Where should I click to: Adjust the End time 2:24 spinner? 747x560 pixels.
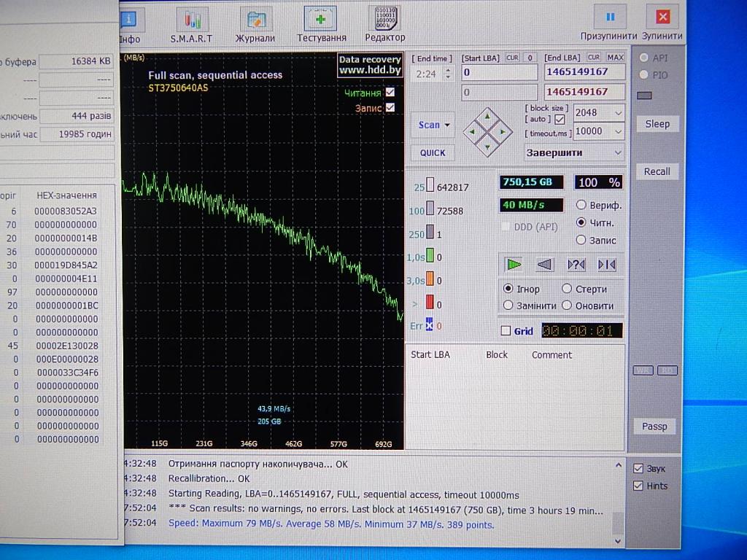(x=448, y=74)
